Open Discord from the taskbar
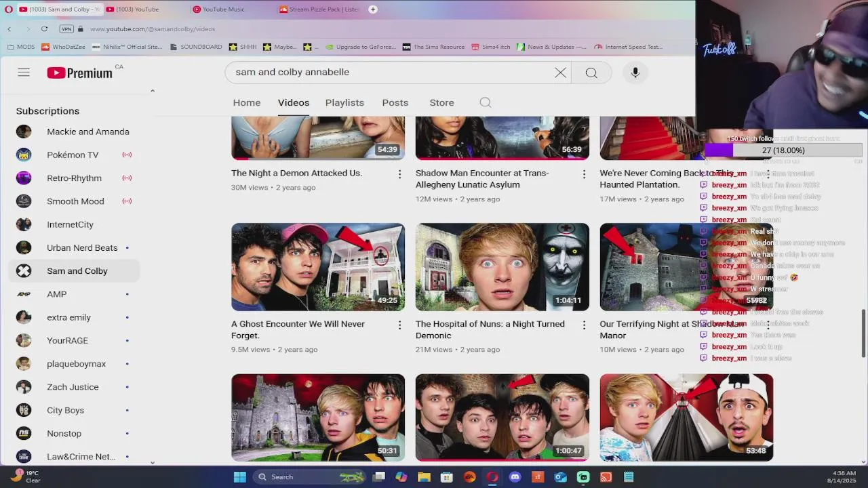 click(x=515, y=477)
